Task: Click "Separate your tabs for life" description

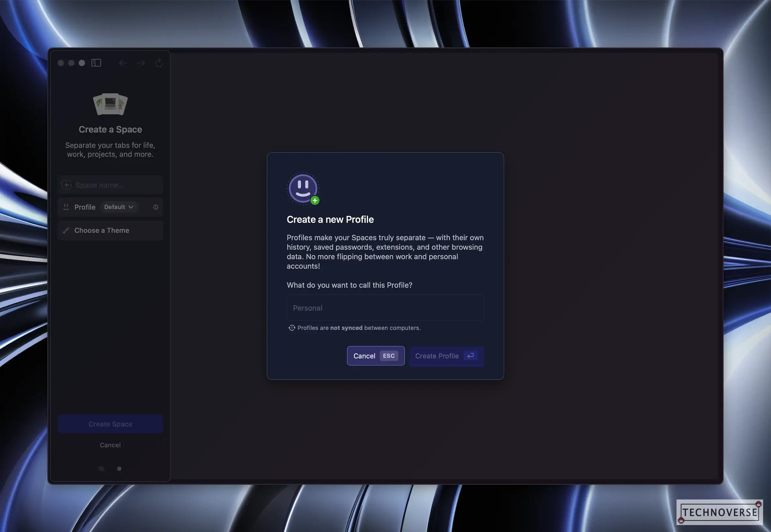Action: click(x=110, y=150)
